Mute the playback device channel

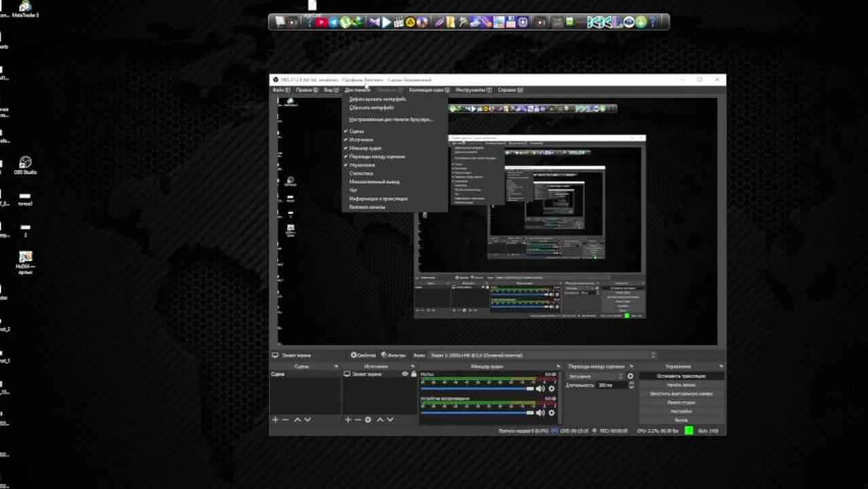point(541,412)
